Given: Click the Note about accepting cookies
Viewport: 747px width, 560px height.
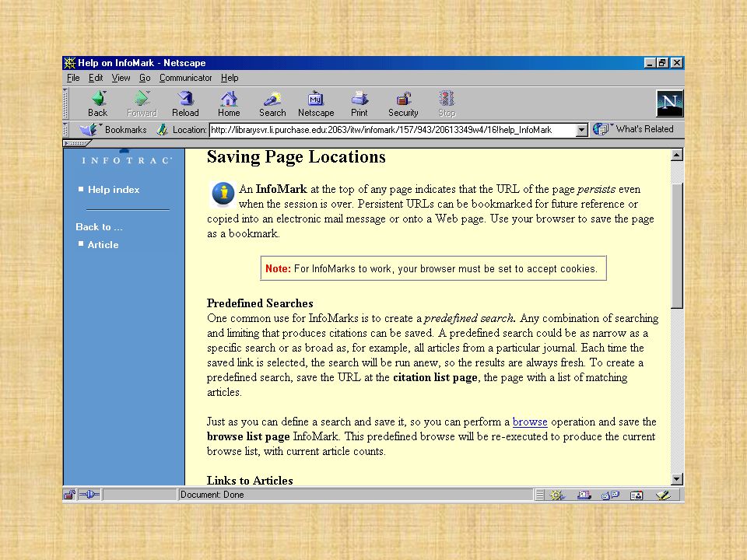Looking at the screenshot, I should click(x=433, y=268).
